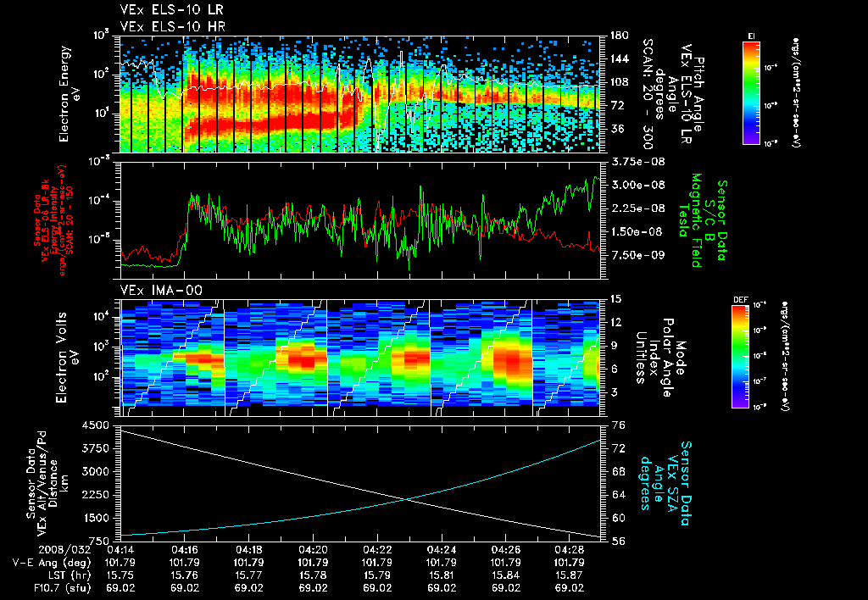
Task: Click where altitude and SZA curves cross
Action: (407, 500)
